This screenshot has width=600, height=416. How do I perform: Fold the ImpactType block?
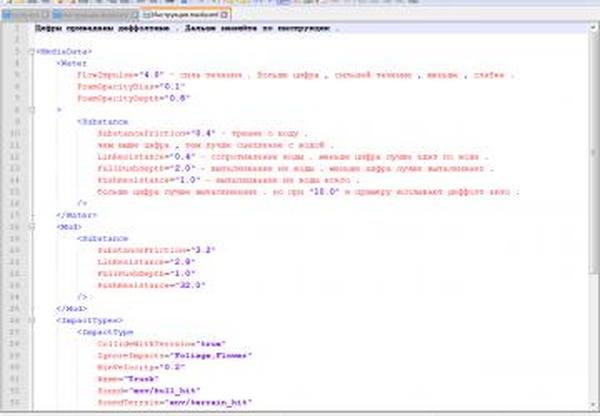tap(31, 331)
